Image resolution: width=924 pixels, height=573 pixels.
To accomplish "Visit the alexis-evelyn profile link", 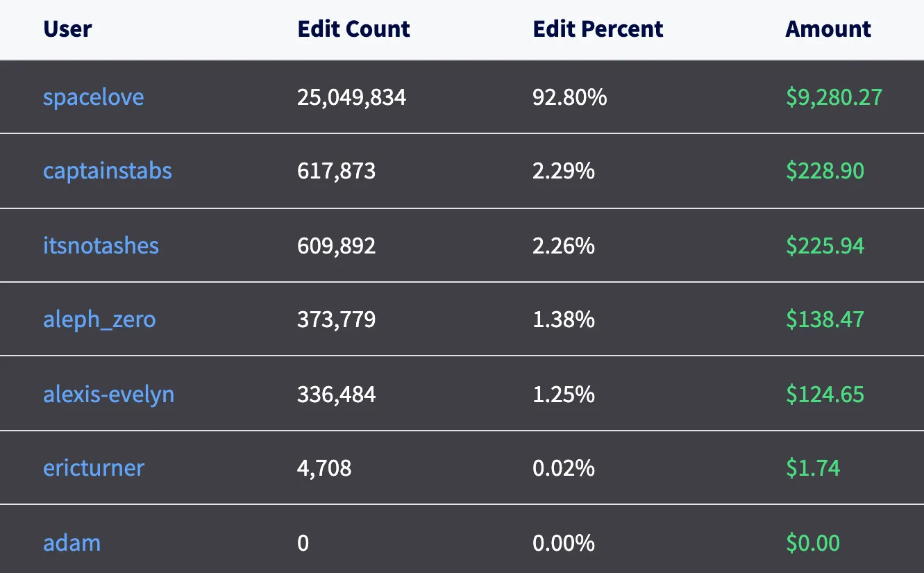I will point(108,394).
